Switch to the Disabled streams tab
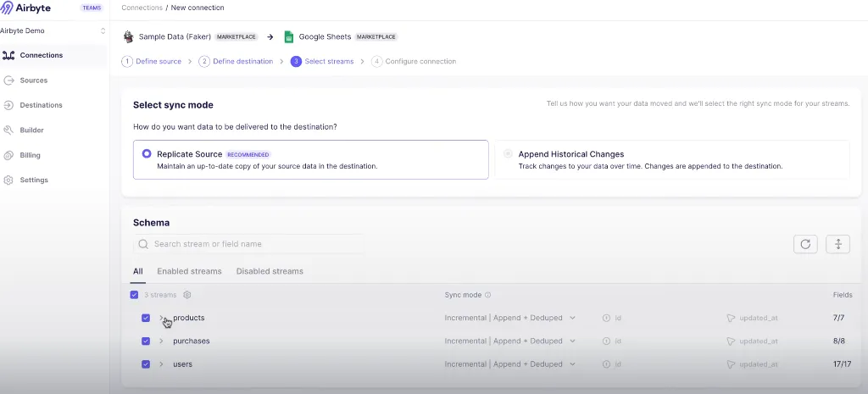868x394 pixels. pos(270,272)
